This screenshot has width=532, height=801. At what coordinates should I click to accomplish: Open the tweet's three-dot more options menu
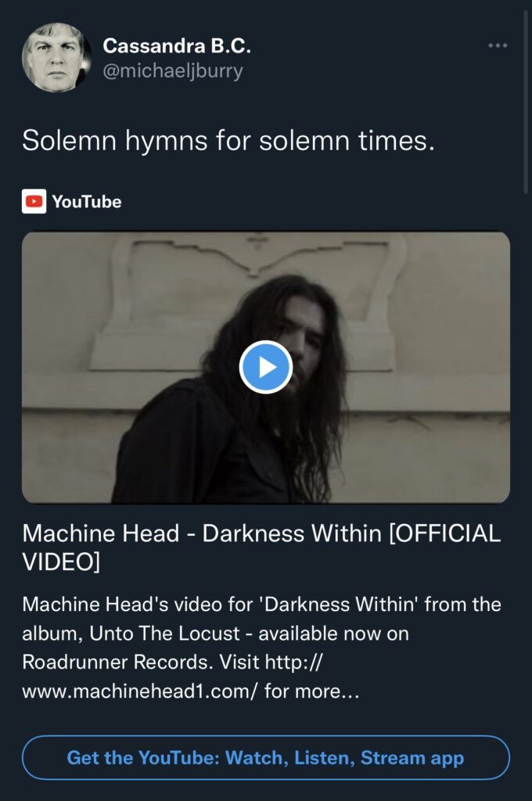pos(498,46)
